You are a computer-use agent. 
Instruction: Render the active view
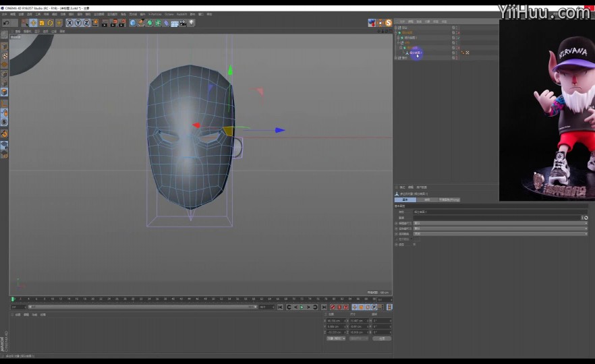(105, 23)
